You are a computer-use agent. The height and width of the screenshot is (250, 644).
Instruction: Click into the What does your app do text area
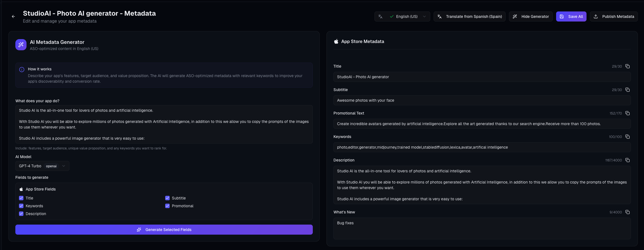[x=164, y=124]
